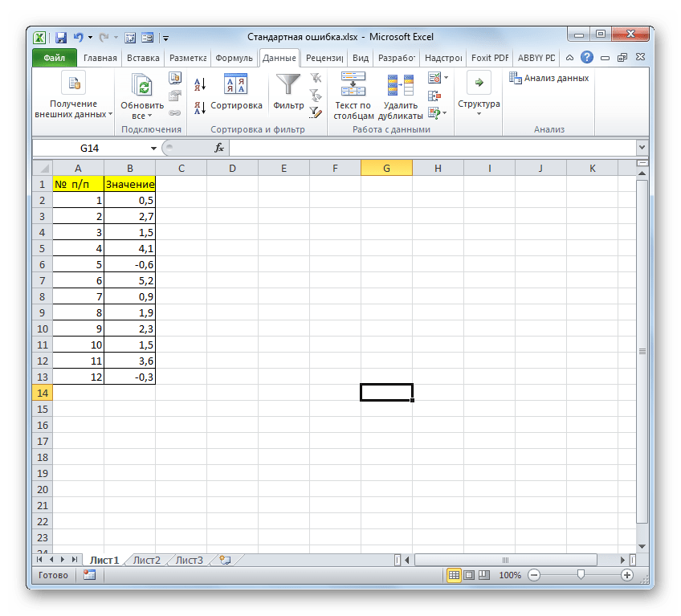This screenshot has width=681, height=616.
Task: Click the zoom slider handle
Action: pos(581,575)
